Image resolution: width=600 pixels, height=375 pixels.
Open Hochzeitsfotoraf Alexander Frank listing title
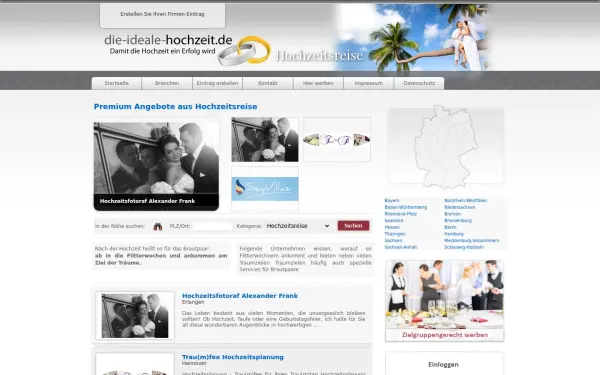click(x=240, y=296)
